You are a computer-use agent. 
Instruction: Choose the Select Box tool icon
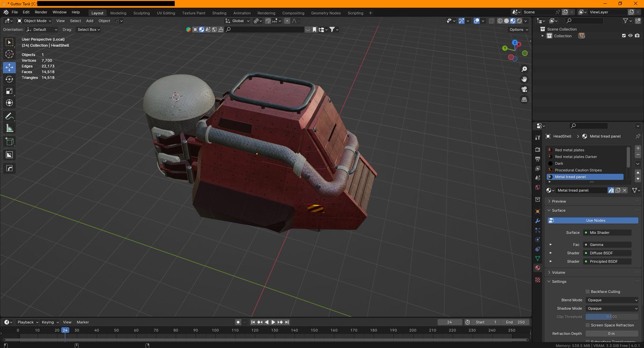[9, 42]
